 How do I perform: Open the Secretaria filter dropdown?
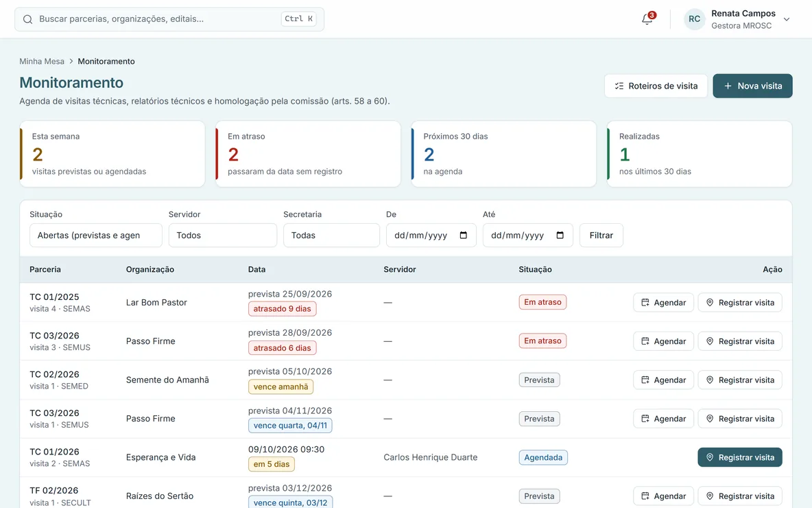pyautogui.click(x=331, y=235)
